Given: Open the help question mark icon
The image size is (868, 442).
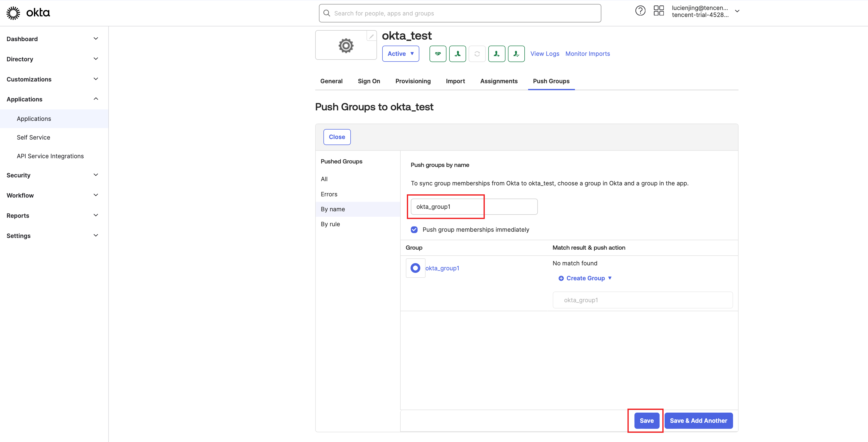Looking at the screenshot, I should [x=640, y=11].
